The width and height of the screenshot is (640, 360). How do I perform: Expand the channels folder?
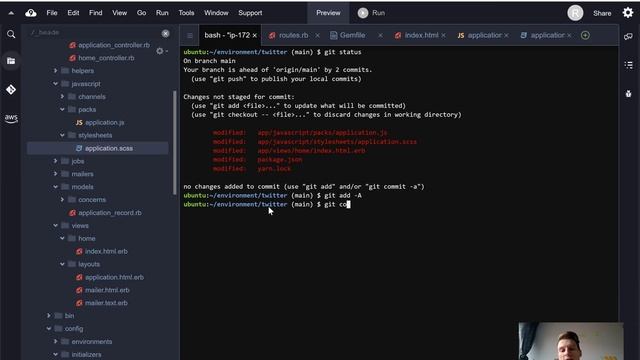(x=62, y=97)
